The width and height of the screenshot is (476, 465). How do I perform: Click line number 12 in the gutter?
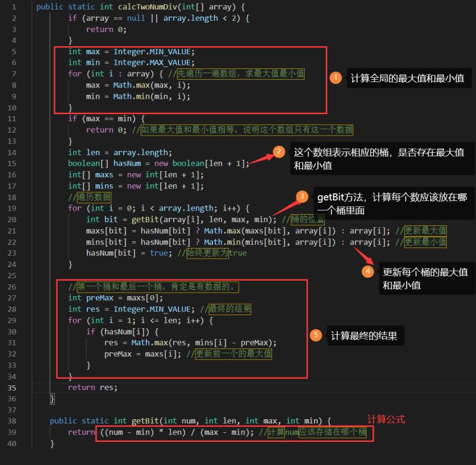tap(12, 130)
